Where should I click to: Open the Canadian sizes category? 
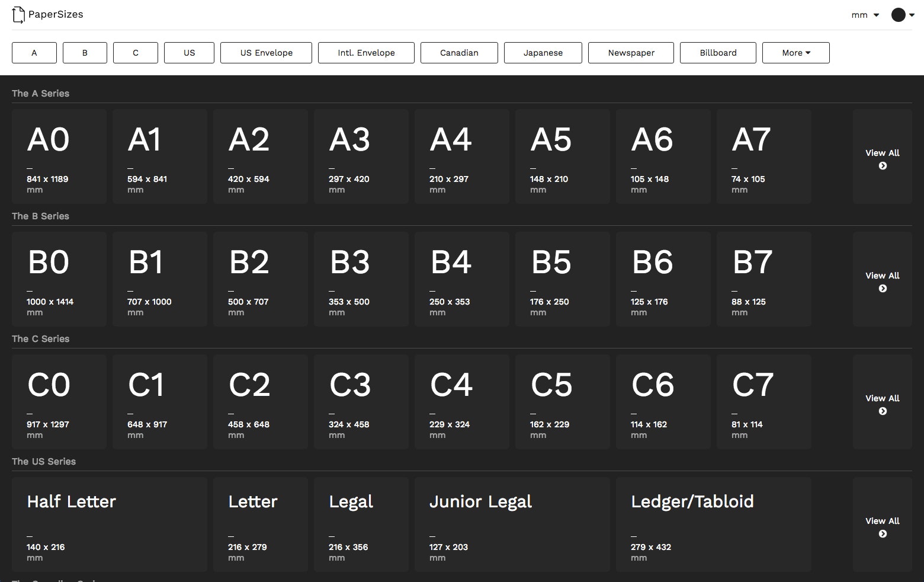point(458,53)
